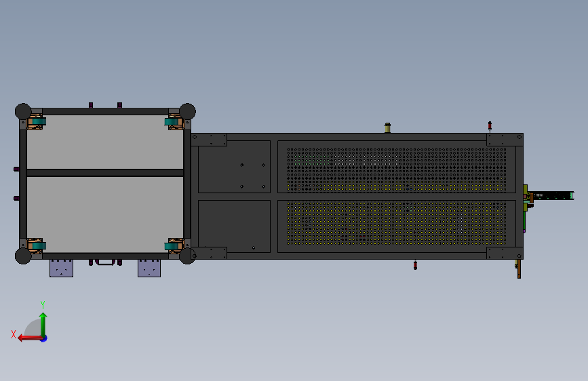The height and width of the screenshot is (381, 588).
Task: Click the green Y axis arrow of triad
Action: 43,324
